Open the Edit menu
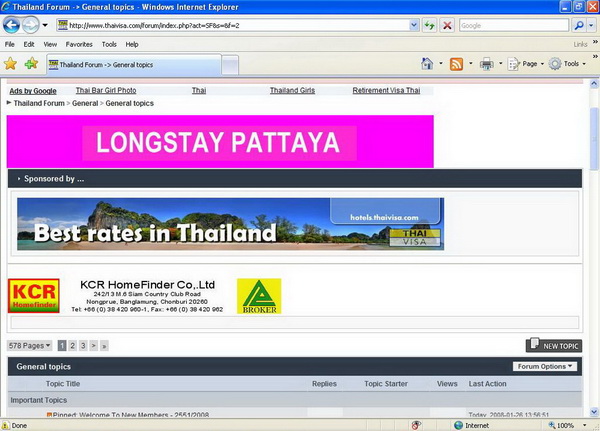600x431 pixels. pyautogui.click(x=29, y=44)
